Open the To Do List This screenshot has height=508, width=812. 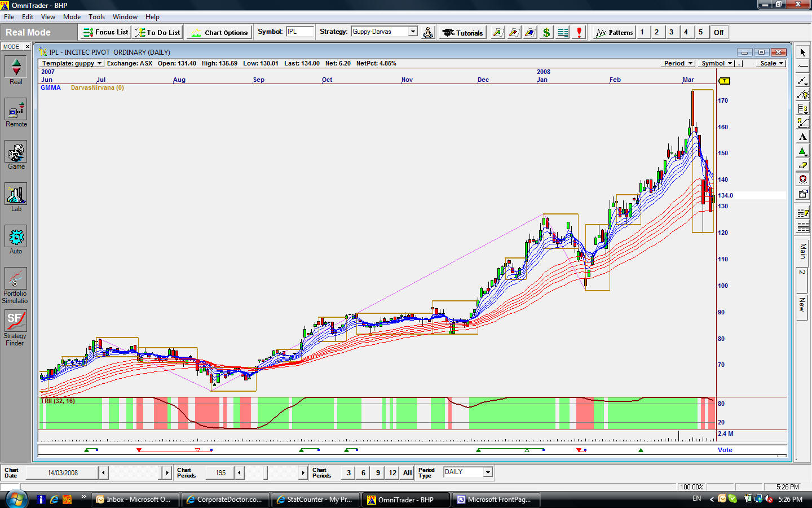(x=158, y=32)
